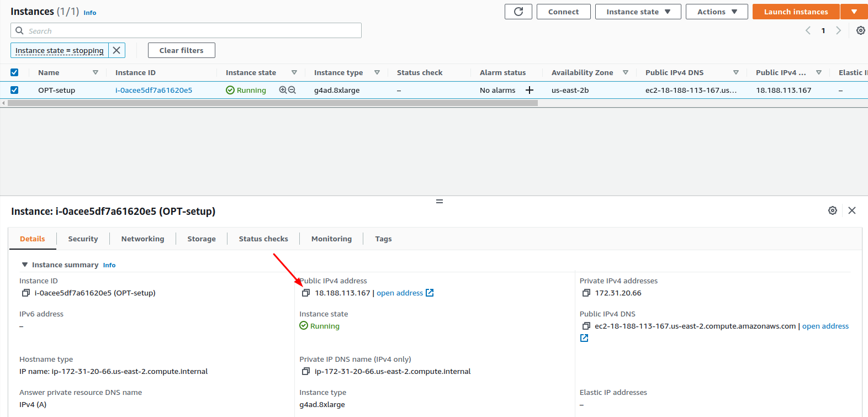Screen dimensions: 868x417
Task: Open the Status checks tab
Action: 263,239
